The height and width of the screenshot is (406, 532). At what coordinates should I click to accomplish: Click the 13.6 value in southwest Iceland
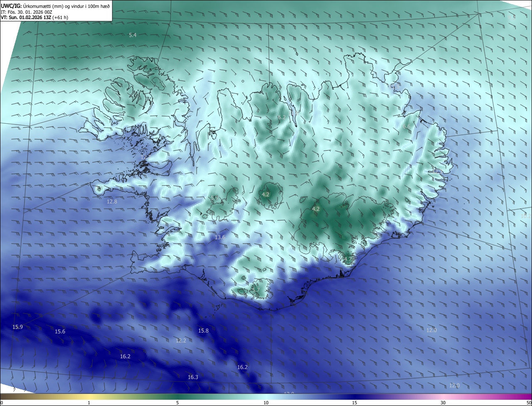pyautogui.click(x=220, y=237)
